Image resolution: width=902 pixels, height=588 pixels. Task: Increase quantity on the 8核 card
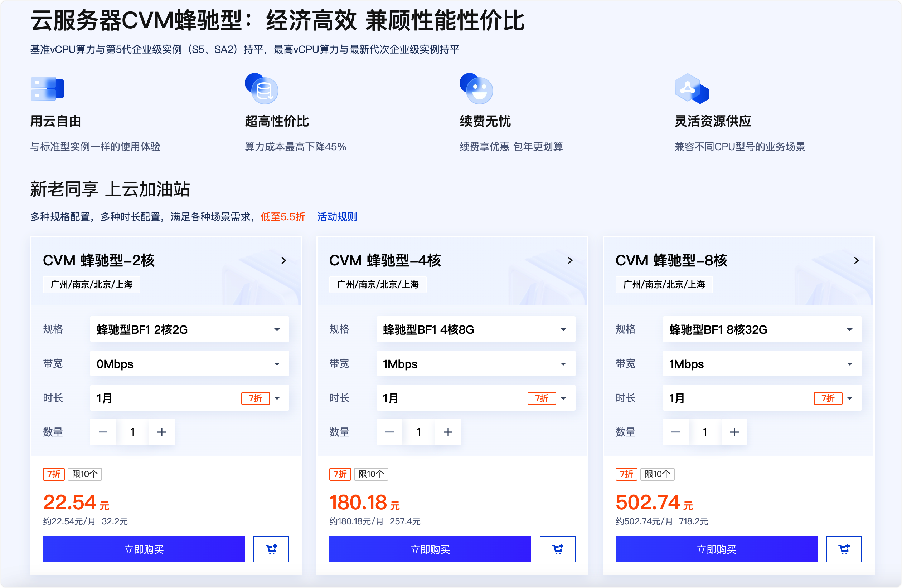pos(735,432)
